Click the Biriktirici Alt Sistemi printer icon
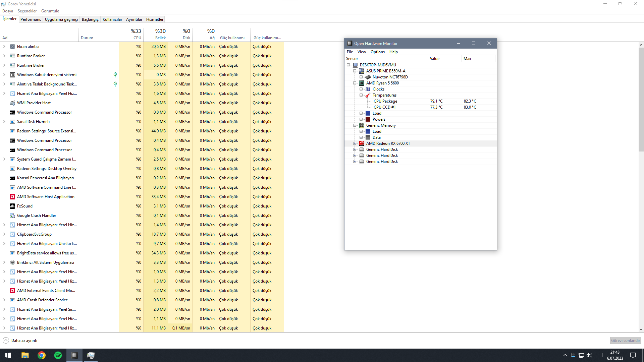 pyautogui.click(x=12, y=262)
